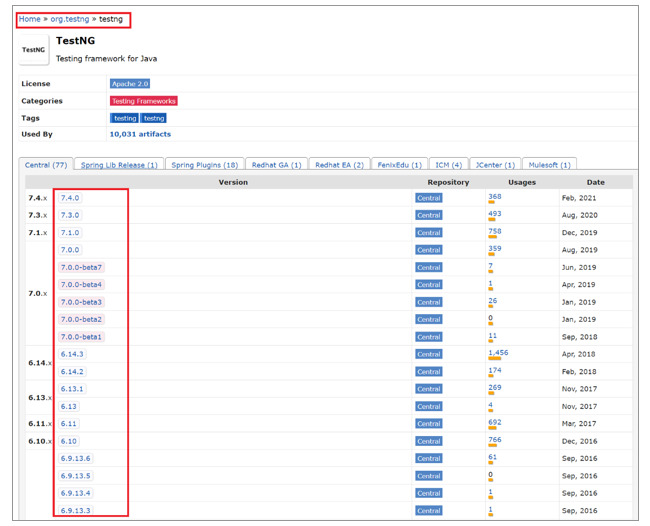Open version 6.14.3 link
Image resolution: width=650 pixels, height=526 pixels.
(72, 354)
